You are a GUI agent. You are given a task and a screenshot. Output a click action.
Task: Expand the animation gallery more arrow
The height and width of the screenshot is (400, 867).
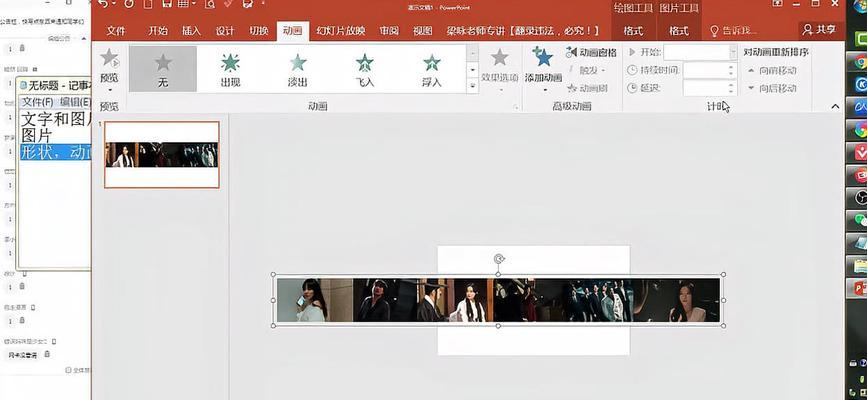point(473,86)
